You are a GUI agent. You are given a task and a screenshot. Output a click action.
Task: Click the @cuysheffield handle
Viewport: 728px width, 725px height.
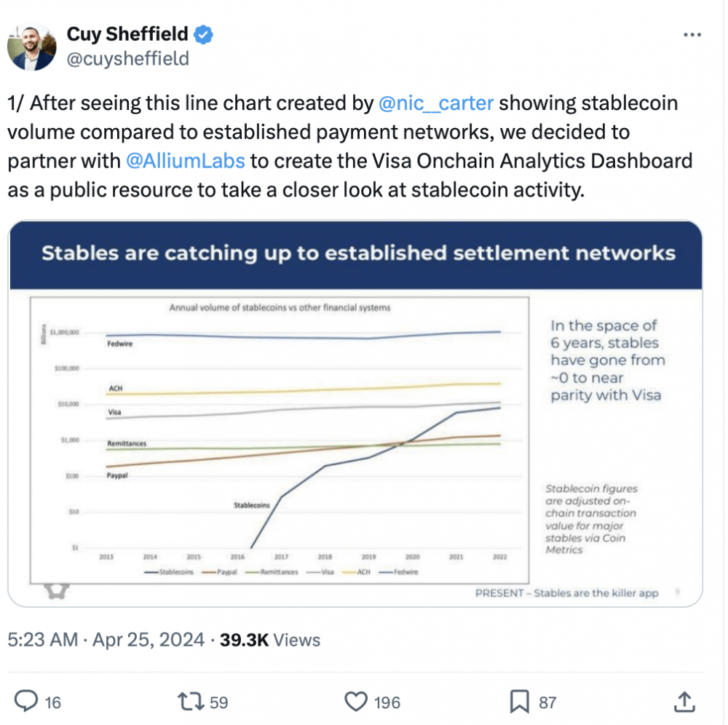point(127,59)
